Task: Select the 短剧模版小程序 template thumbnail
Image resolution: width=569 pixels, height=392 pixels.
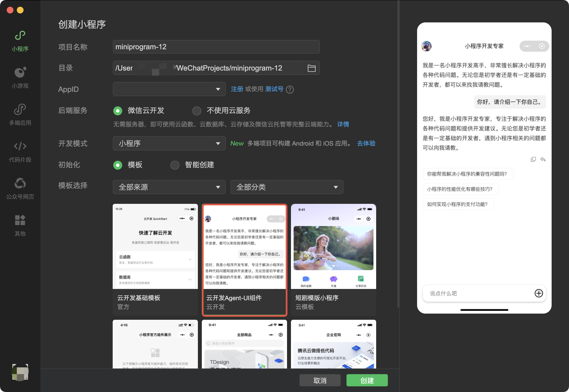Action: [333, 246]
